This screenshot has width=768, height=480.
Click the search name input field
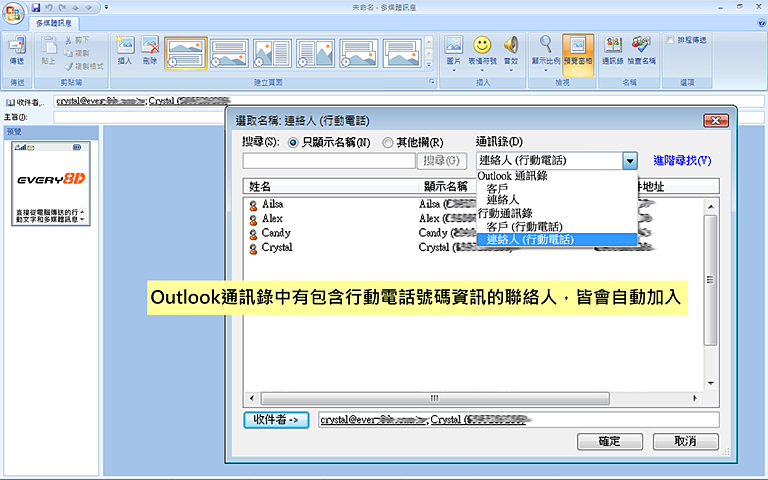tap(328, 160)
